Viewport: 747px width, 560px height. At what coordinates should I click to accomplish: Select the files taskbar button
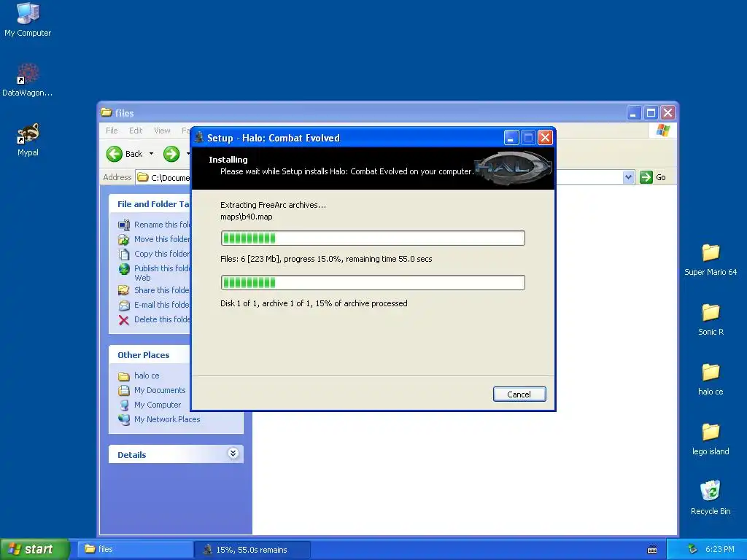click(135, 549)
